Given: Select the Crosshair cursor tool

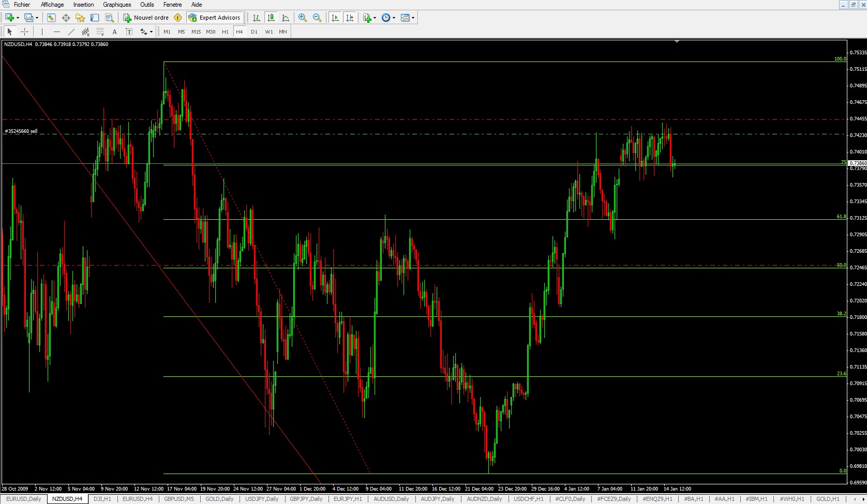Looking at the screenshot, I should [x=24, y=32].
